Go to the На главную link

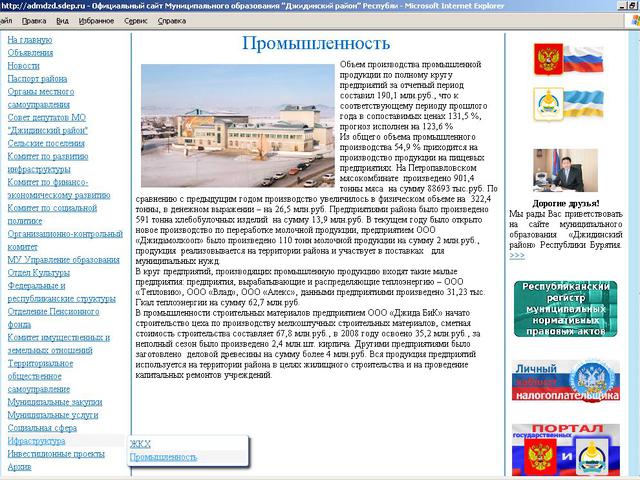30,40
